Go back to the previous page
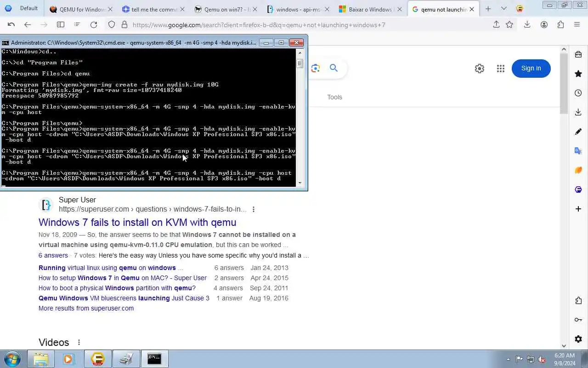588x368 pixels. click(28, 25)
